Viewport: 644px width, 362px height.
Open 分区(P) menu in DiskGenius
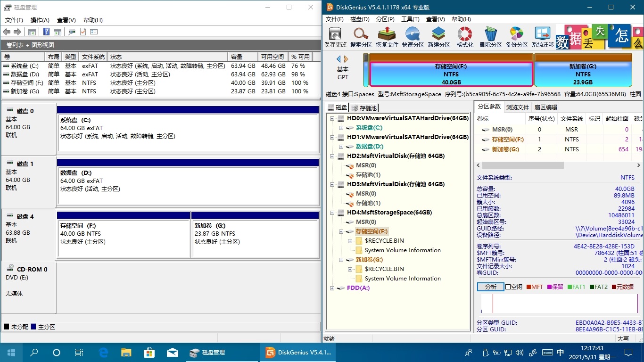coord(385,19)
